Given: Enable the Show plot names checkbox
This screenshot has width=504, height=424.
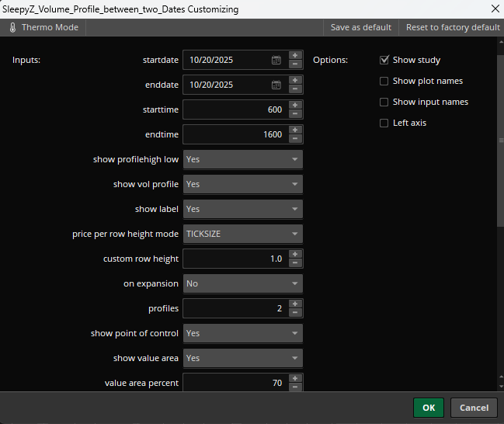Looking at the screenshot, I should 384,81.
